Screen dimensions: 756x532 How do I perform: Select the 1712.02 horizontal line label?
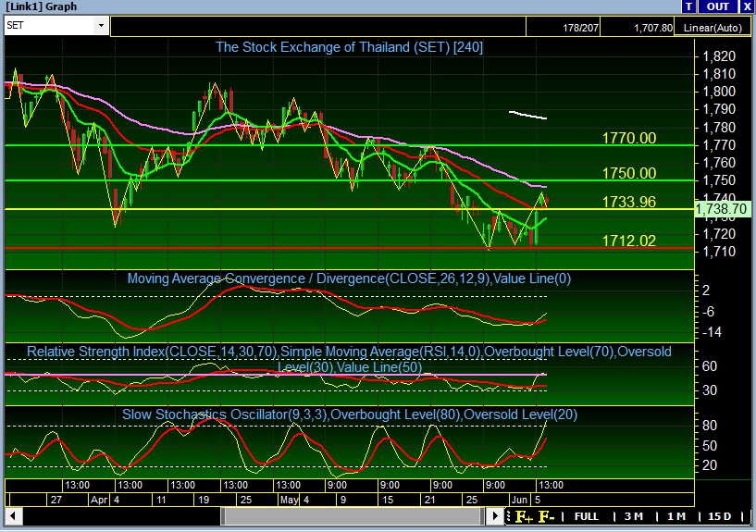[x=628, y=241]
